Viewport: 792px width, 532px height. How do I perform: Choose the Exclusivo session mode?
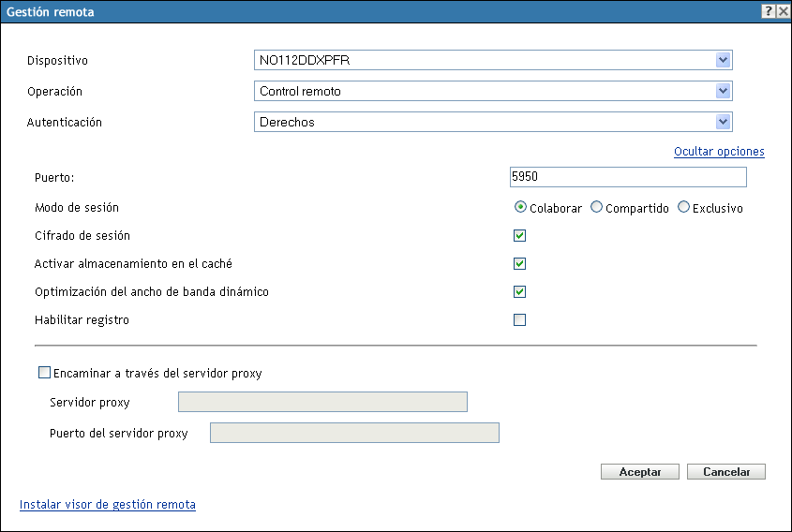683,208
